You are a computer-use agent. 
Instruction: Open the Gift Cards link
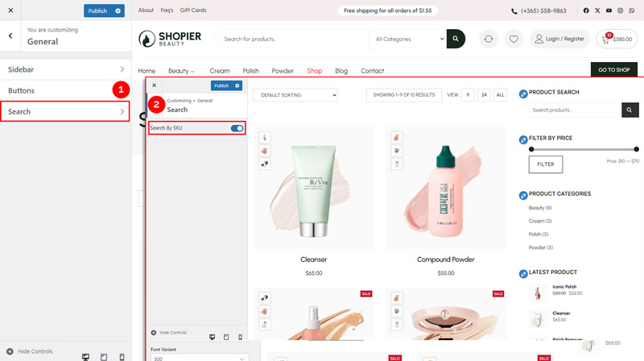[193, 10]
